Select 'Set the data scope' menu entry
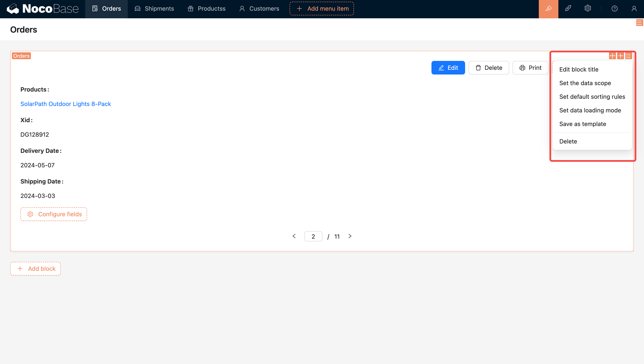 tap(585, 83)
